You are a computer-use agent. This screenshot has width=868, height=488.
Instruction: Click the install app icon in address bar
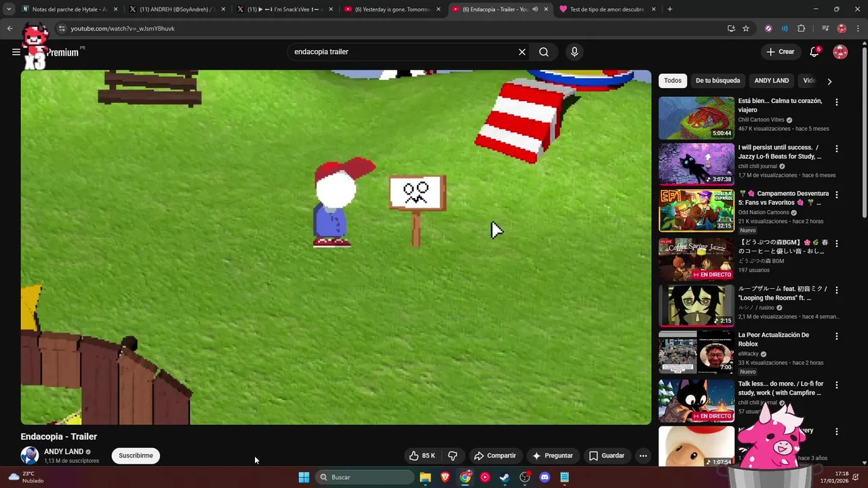point(731,28)
